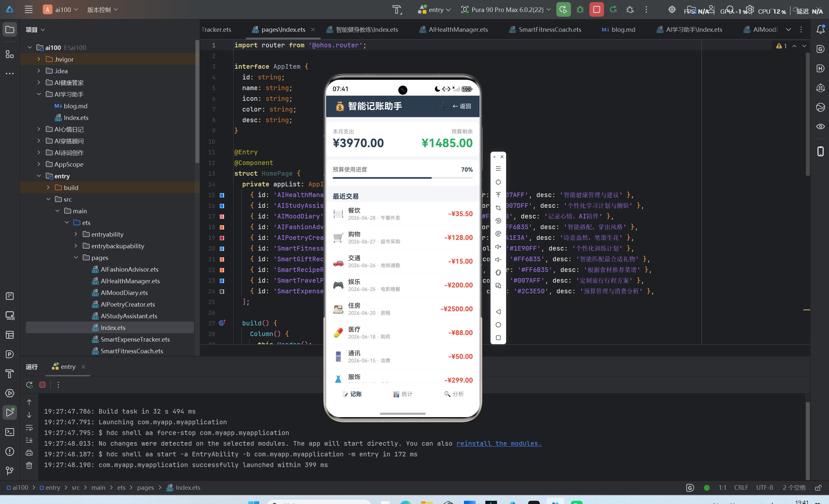Open entry run configuration dropdown

[x=434, y=10]
